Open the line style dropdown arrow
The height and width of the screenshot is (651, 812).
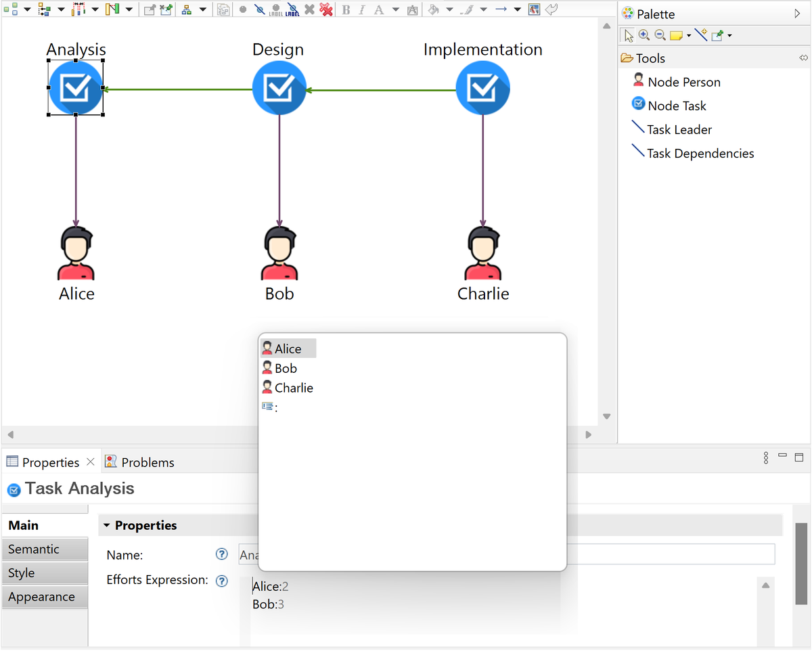coord(517,9)
